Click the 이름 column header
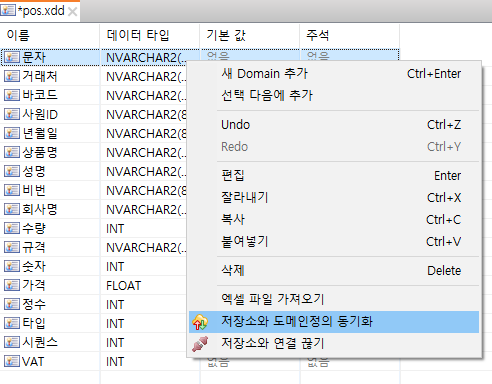Image resolution: width=492 pixels, height=384 pixels. point(50,35)
